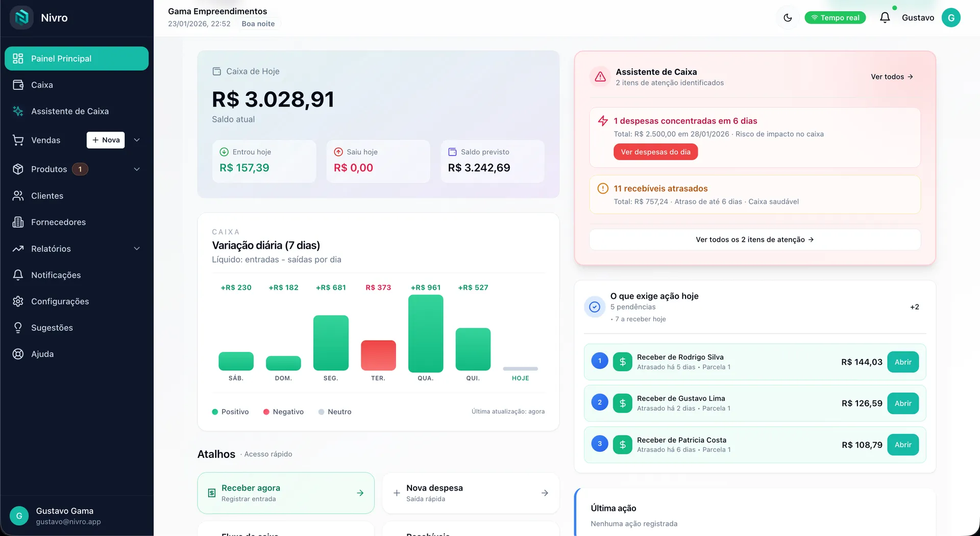Open Gustavo Gama profile at sidebar bottom
This screenshot has height=536, width=980.
coord(77,516)
